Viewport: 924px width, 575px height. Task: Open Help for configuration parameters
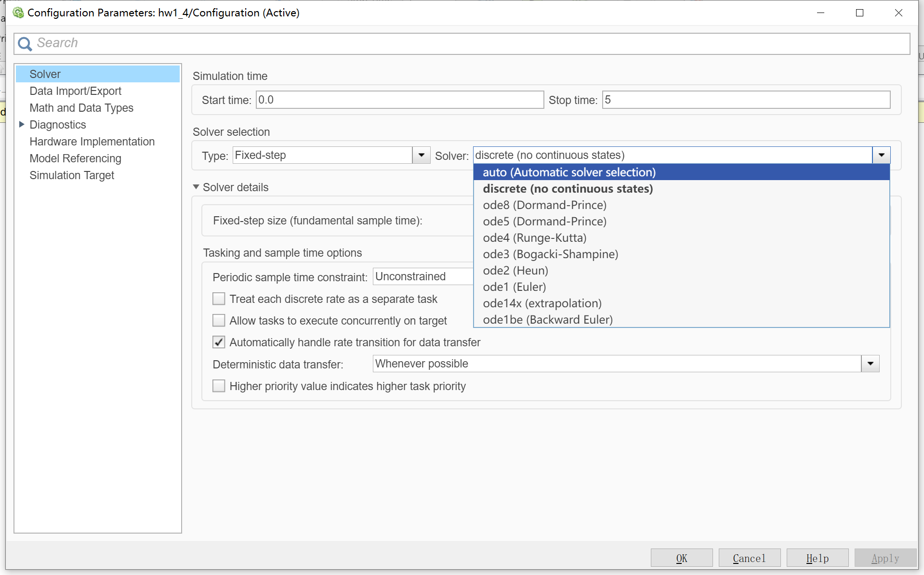coord(817,558)
